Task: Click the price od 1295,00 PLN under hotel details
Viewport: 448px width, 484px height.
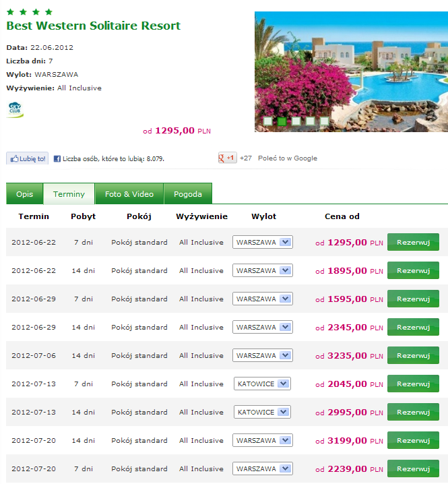Action: click(x=177, y=131)
